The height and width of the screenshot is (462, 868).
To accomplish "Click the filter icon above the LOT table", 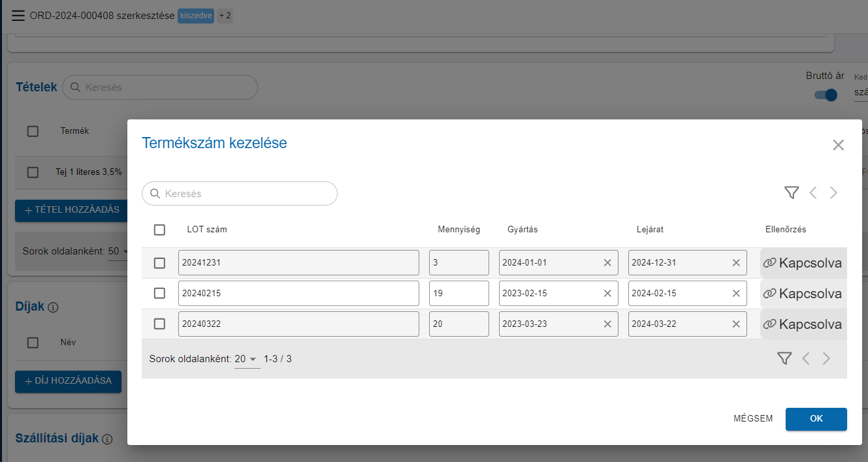I will click(792, 192).
